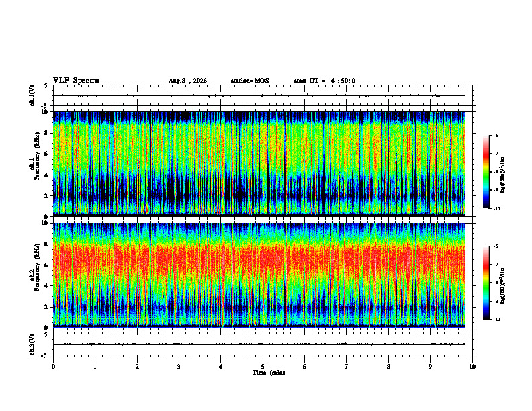Image resolution: width=532 pixels, height=411 pixels.
Task: Click the "5" tick on ch.1(V) axis
Action: coord(46,85)
